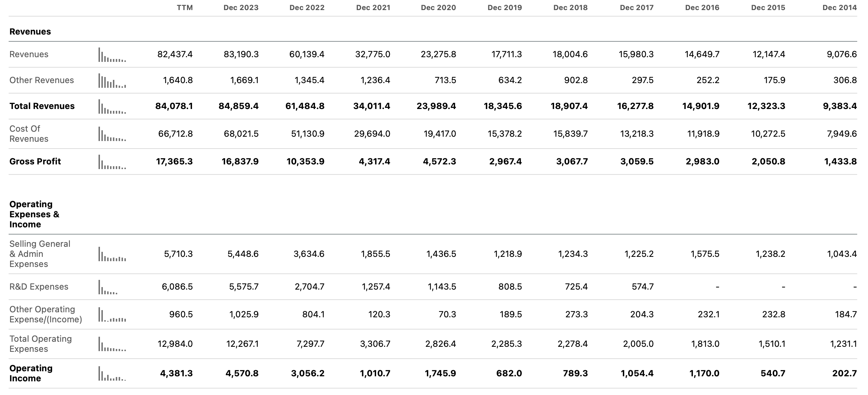Click the Dec 2014 column header
The image size is (868, 395).
(x=841, y=7)
